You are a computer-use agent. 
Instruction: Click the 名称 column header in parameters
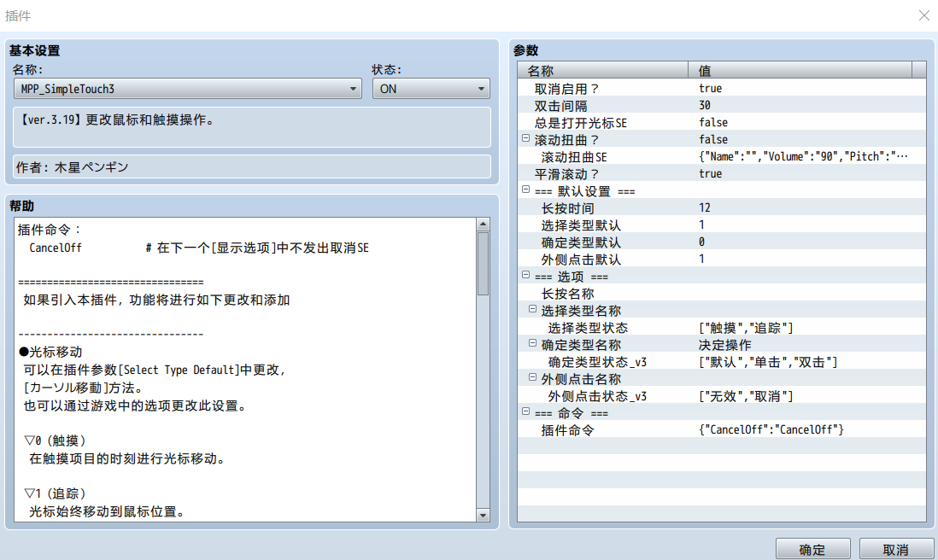coord(602,71)
